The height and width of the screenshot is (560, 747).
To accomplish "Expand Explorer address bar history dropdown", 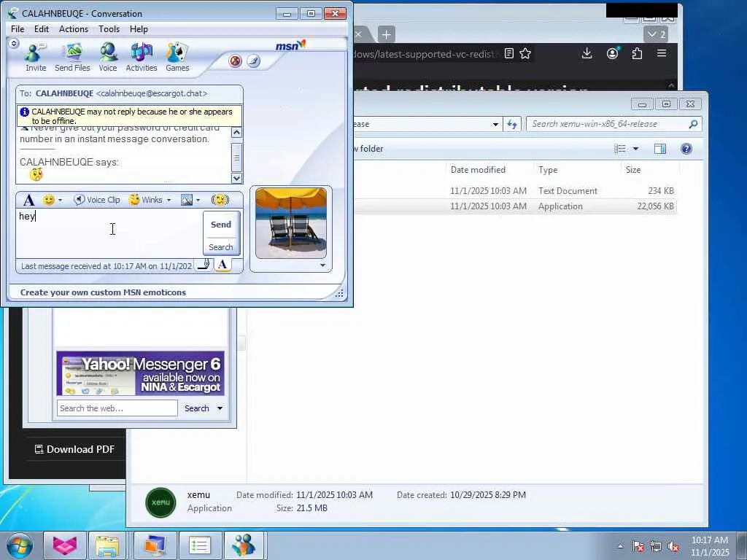I will [495, 124].
